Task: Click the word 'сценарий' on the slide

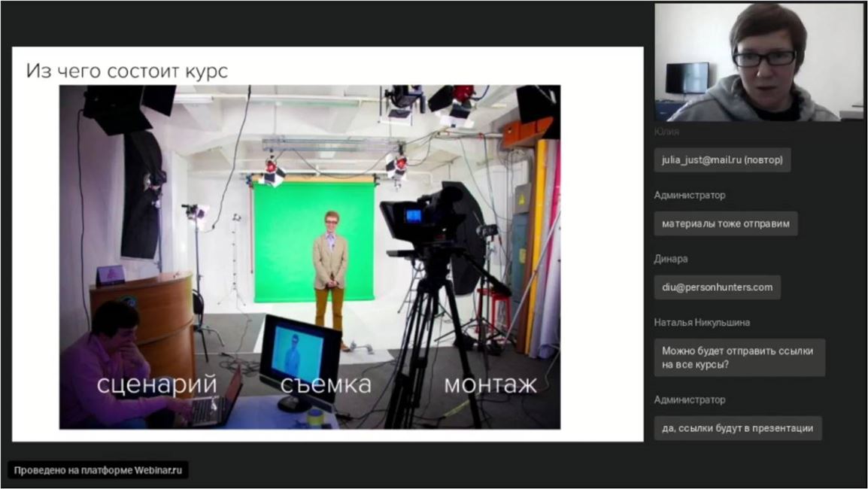Action: coord(156,384)
